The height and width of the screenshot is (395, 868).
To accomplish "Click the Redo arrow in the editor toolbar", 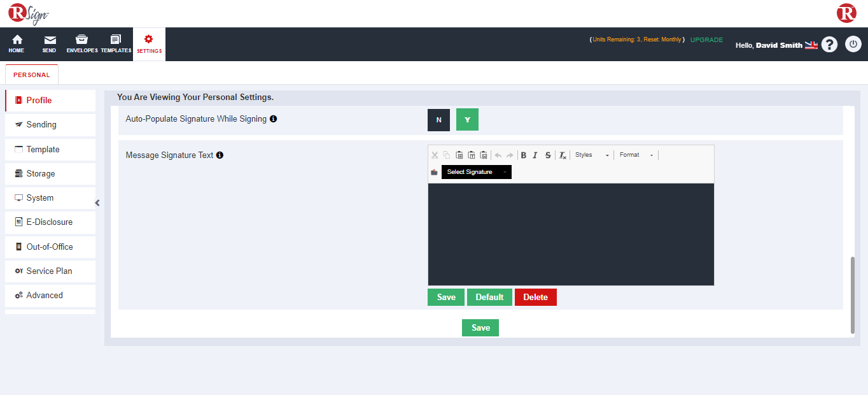I will pos(509,155).
